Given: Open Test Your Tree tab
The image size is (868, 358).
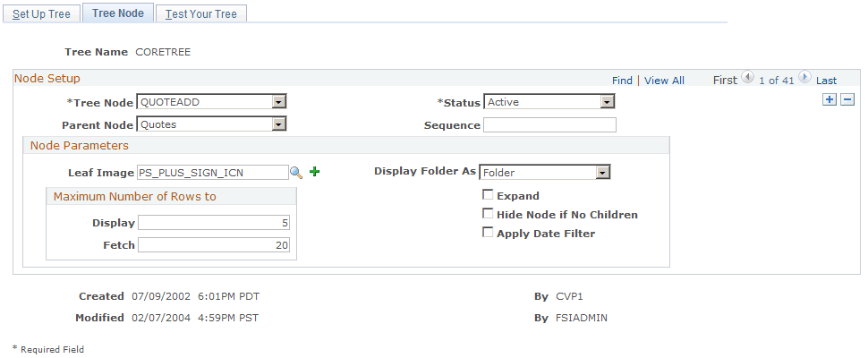Looking at the screenshot, I should (201, 13).
